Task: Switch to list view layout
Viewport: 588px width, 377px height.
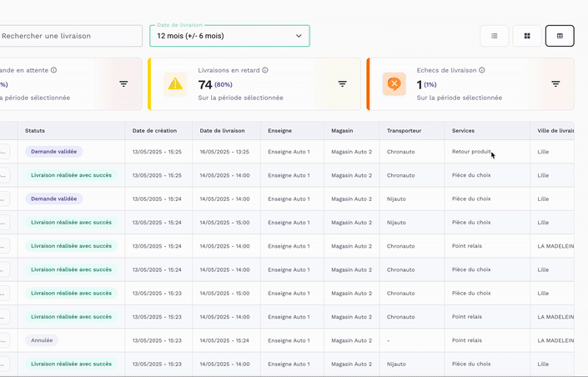Action: (495, 36)
